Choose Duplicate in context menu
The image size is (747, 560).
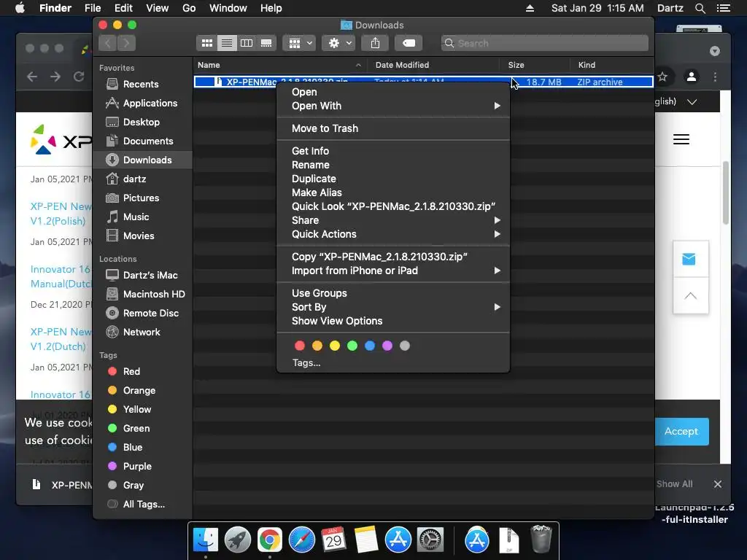coord(393,179)
